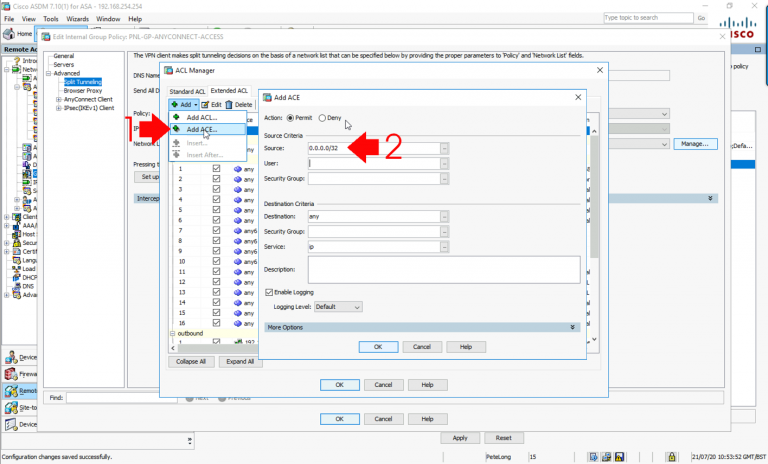768x464 pixels.
Task: Click Help in Add ACE dialog
Action: pos(466,347)
